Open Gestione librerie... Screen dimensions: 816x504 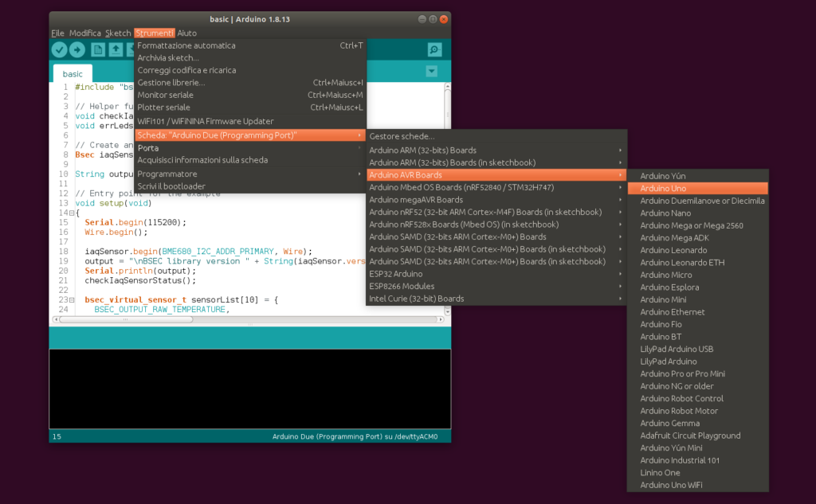[249, 83]
